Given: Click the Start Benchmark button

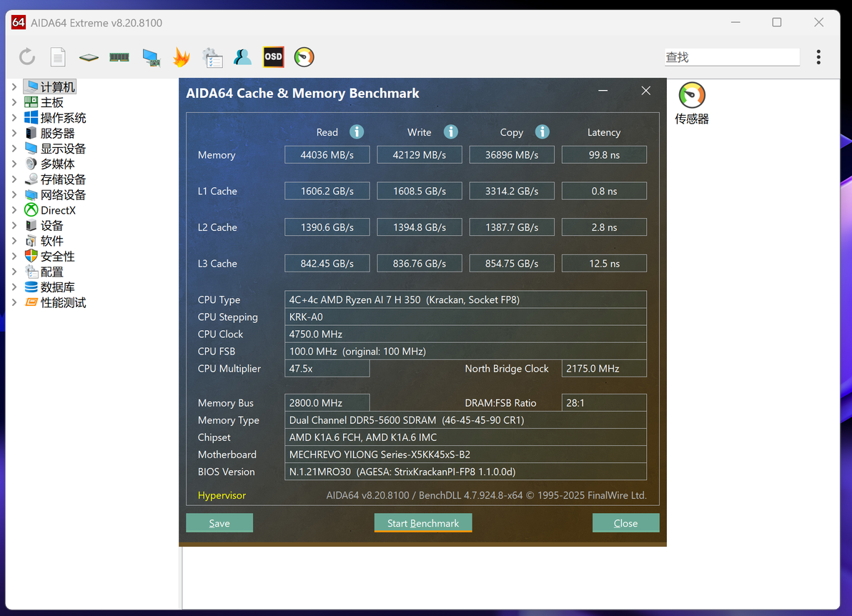Looking at the screenshot, I should pyautogui.click(x=422, y=522).
